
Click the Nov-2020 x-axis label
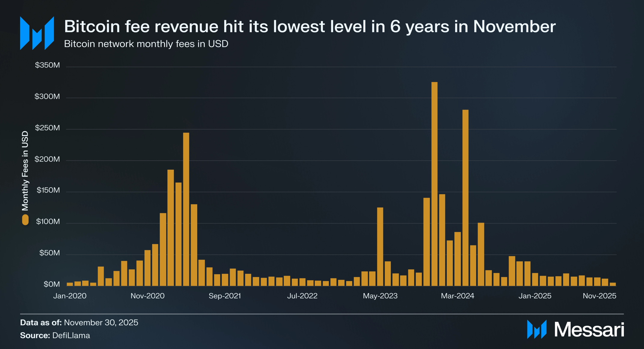pos(147,296)
